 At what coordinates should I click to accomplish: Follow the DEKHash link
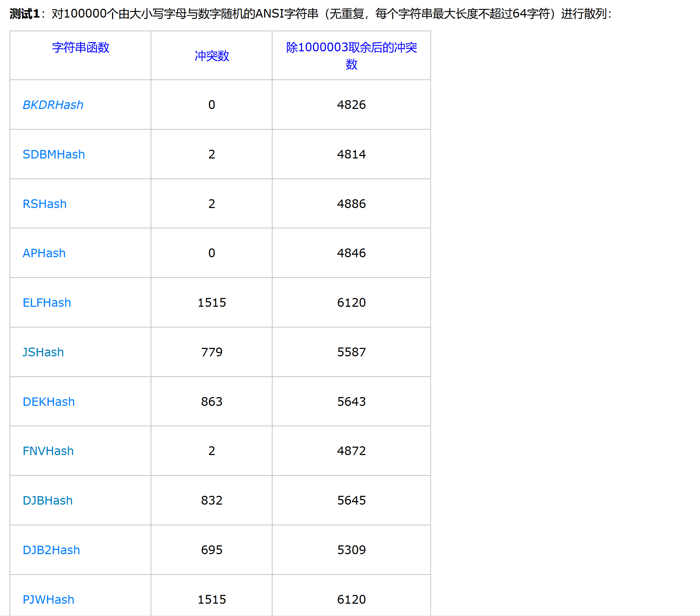(49, 402)
